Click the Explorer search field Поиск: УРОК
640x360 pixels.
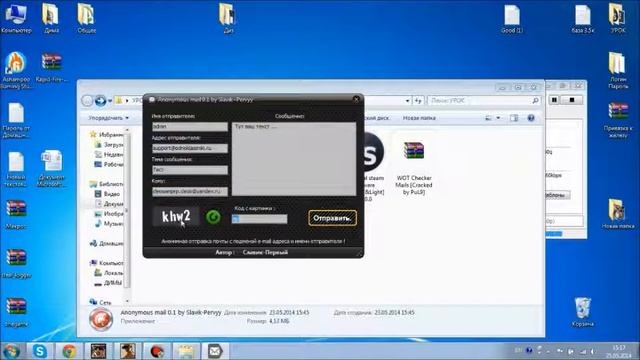click(484, 100)
